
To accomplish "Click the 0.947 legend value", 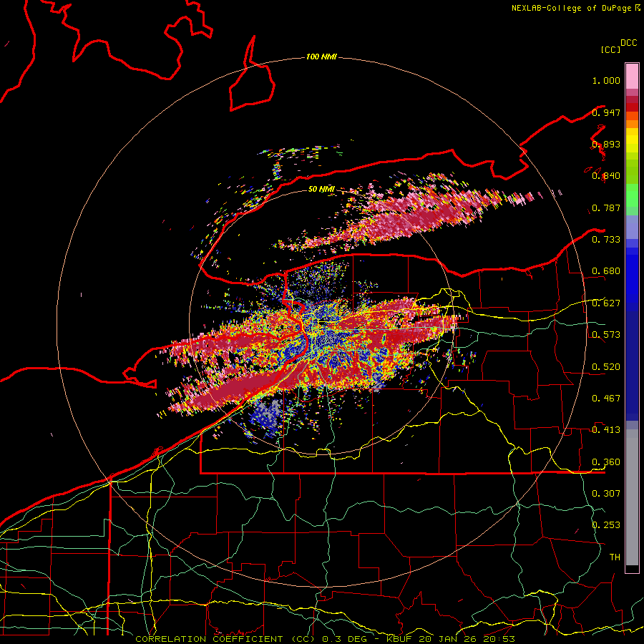I will point(606,112).
